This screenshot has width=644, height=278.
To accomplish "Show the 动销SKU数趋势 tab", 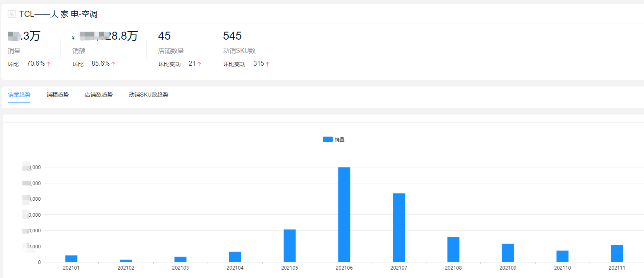I will pyautogui.click(x=148, y=95).
